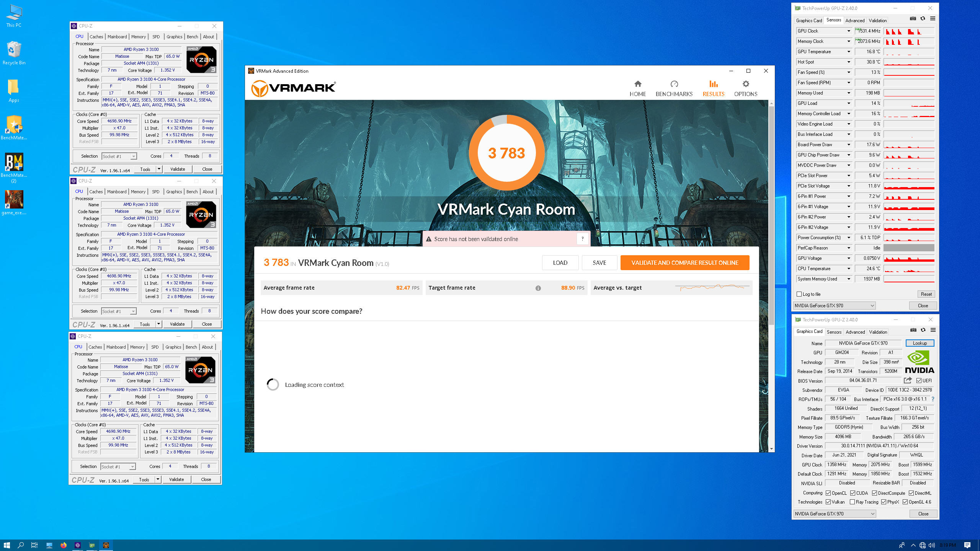
Task: Open the Recycle Bin desktop icon
Action: pyautogui.click(x=14, y=53)
